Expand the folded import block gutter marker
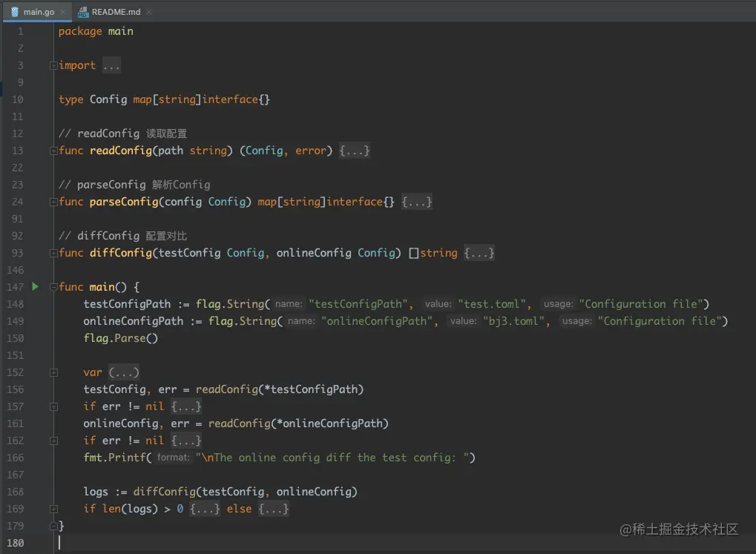Image resolution: width=756 pixels, height=554 pixels. 53,65
